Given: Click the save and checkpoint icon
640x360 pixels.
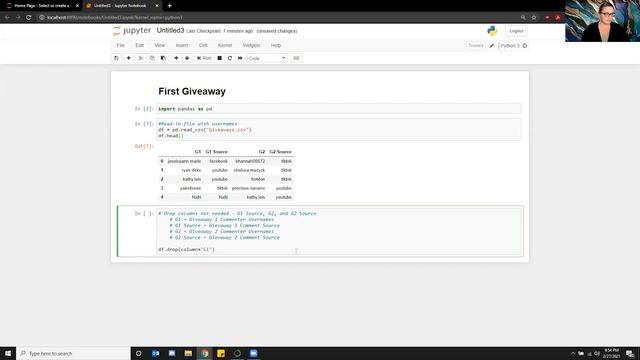Looking at the screenshot, I should [x=116, y=58].
